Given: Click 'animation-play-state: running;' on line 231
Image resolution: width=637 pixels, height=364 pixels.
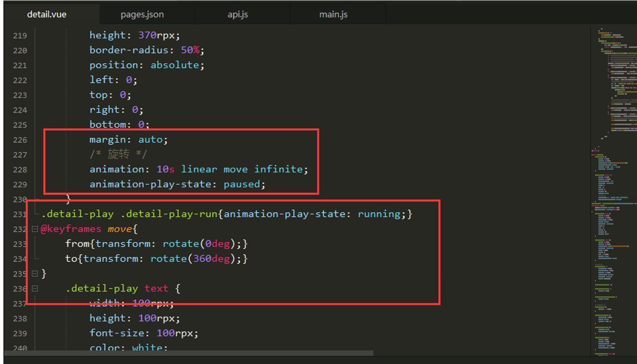Looking at the screenshot, I should [x=315, y=214].
